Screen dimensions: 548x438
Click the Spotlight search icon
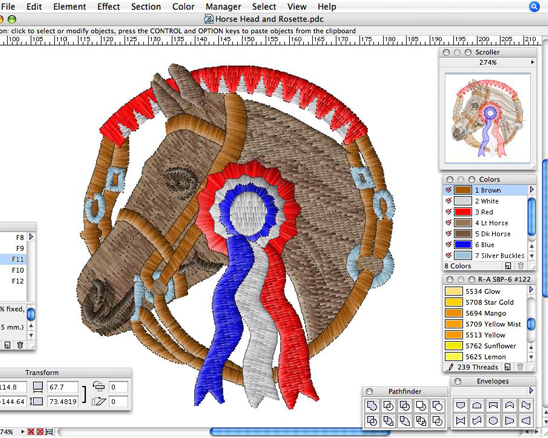(534, 6)
